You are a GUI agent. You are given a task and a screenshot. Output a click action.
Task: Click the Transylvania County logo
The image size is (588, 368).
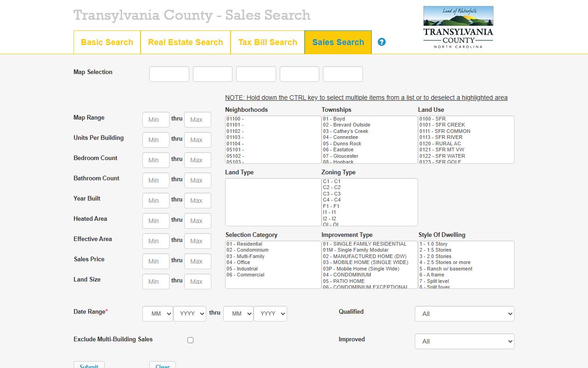click(458, 27)
